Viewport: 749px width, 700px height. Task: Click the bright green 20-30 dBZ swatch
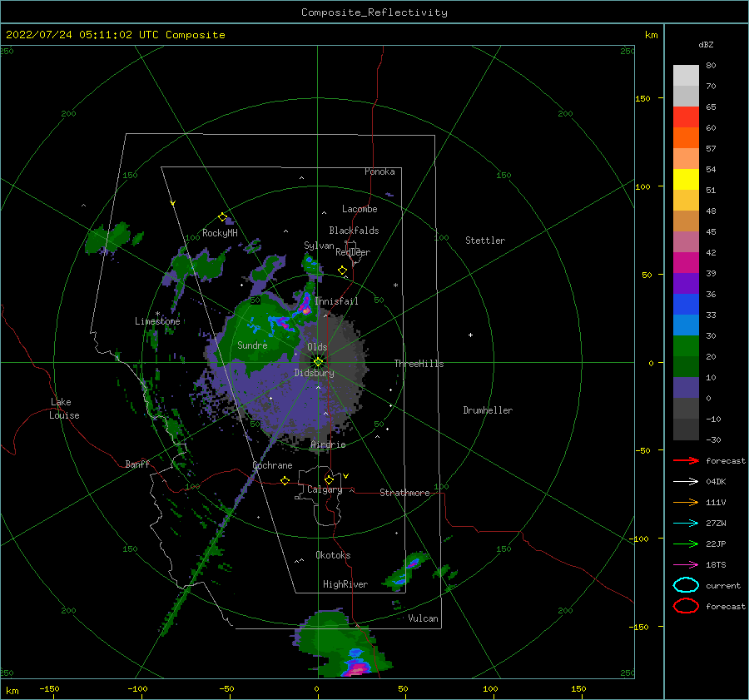click(x=686, y=346)
